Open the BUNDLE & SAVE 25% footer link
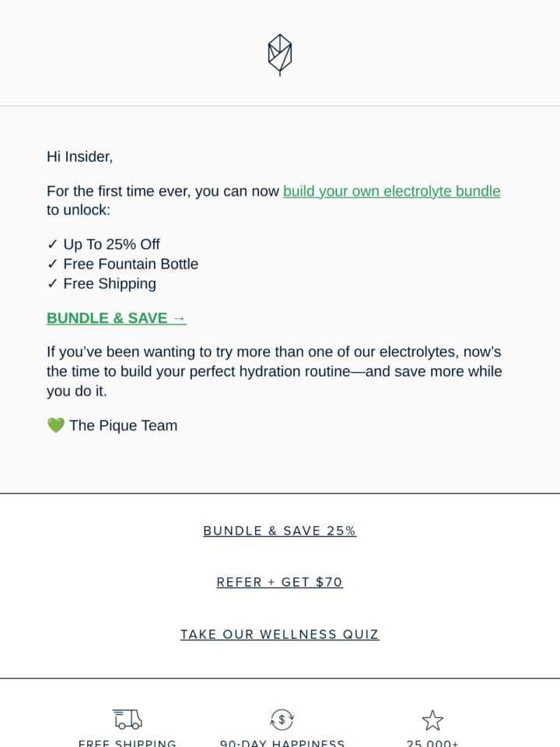Image resolution: width=560 pixels, height=747 pixels. (x=279, y=531)
